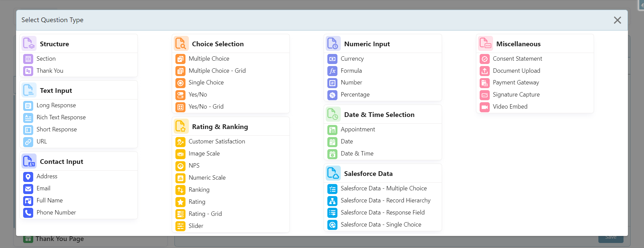Choose Multiple Choice - Grid option
The height and width of the screenshot is (248, 644).
pyautogui.click(x=217, y=71)
